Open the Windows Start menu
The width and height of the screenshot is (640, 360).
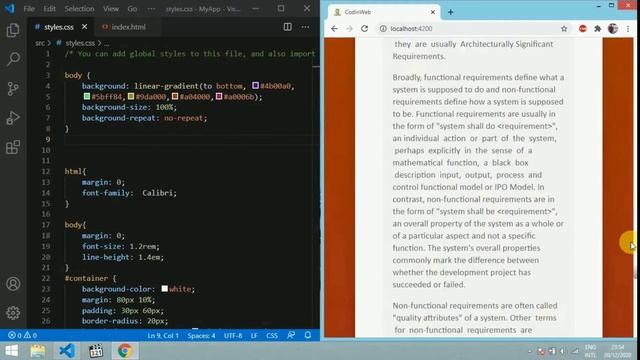pyautogui.click(x=11, y=351)
